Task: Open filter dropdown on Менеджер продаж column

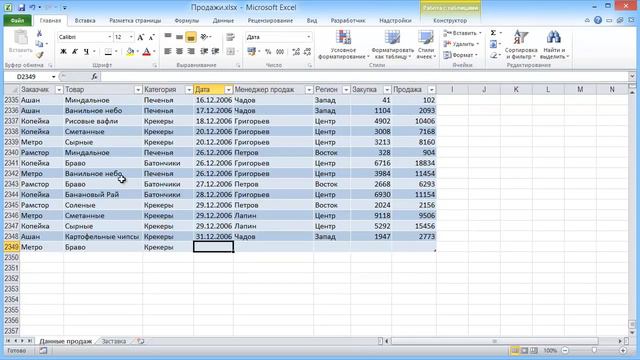Action: point(309,89)
